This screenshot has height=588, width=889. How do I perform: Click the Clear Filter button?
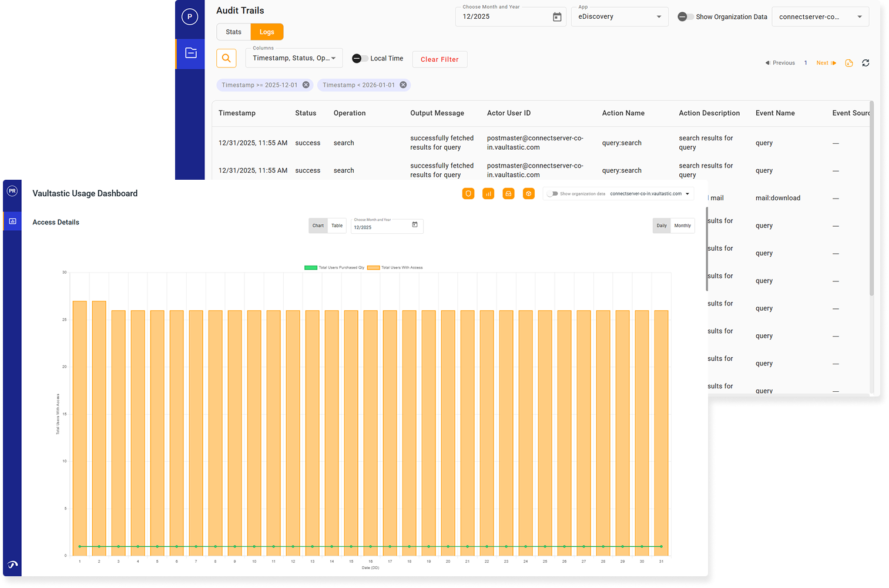440,59
